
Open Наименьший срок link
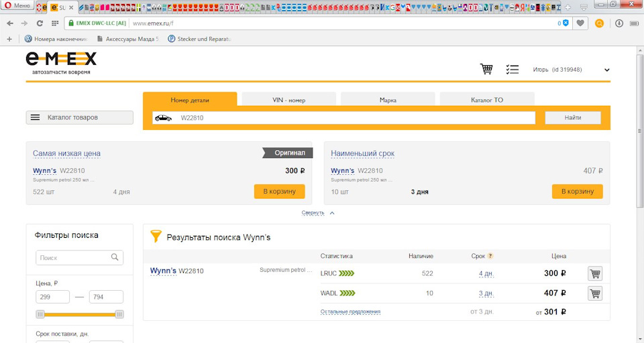pyautogui.click(x=363, y=153)
